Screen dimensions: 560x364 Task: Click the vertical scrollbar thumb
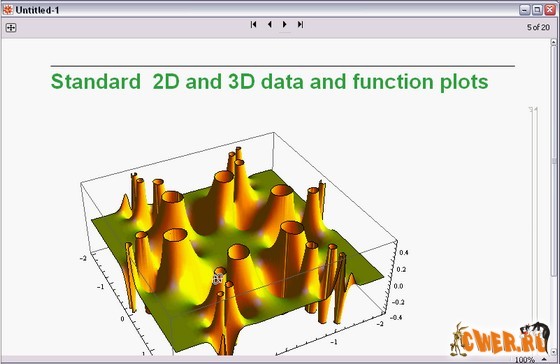pos(554,161)
